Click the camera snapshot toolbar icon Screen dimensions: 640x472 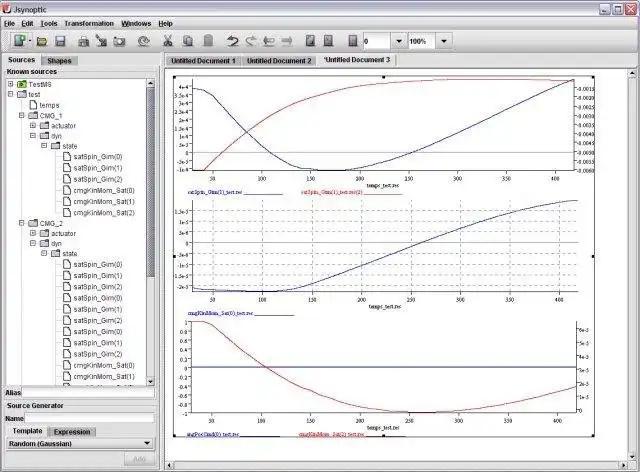click(x=119, y=41)
